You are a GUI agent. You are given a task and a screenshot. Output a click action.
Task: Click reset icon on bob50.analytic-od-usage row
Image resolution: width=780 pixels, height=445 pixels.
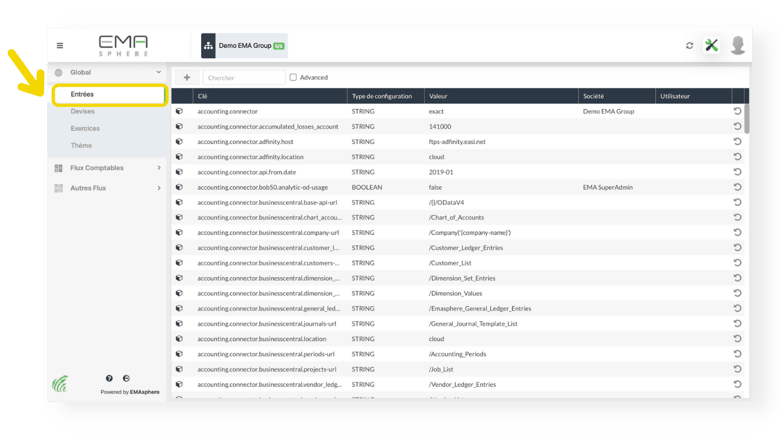(737, 187)
